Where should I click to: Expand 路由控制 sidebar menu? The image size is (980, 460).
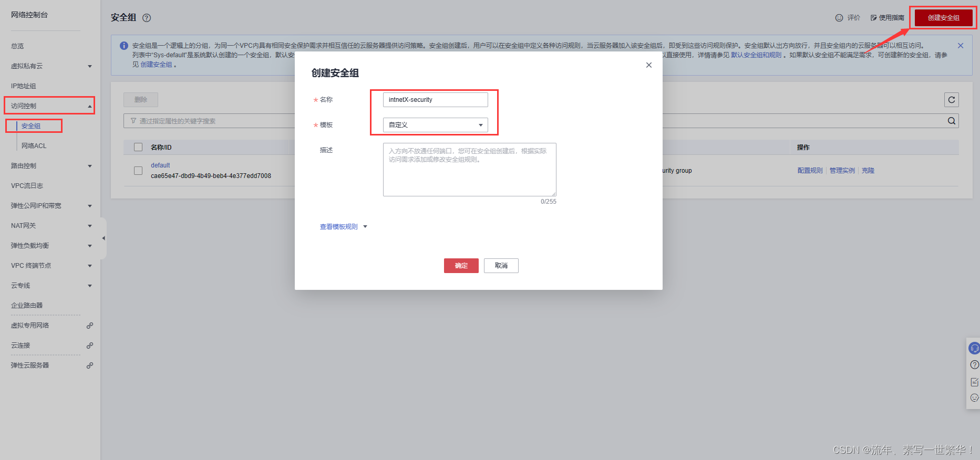90,166
